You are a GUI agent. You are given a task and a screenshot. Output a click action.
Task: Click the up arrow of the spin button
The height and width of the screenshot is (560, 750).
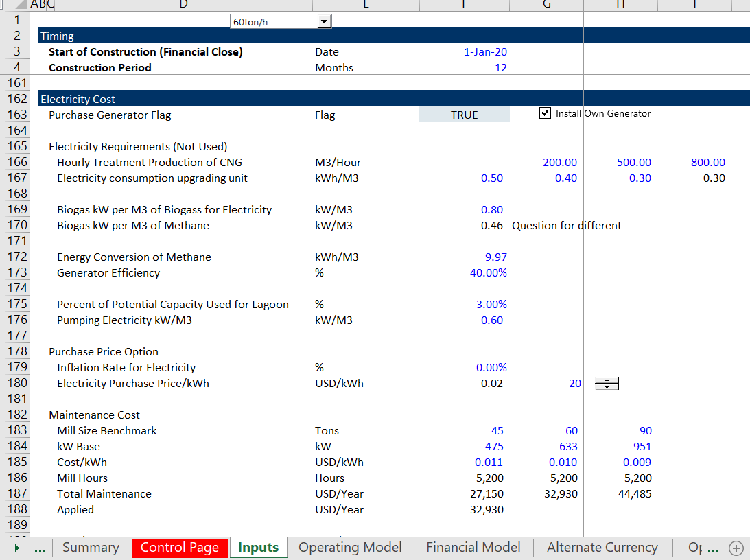click(606, 381)
